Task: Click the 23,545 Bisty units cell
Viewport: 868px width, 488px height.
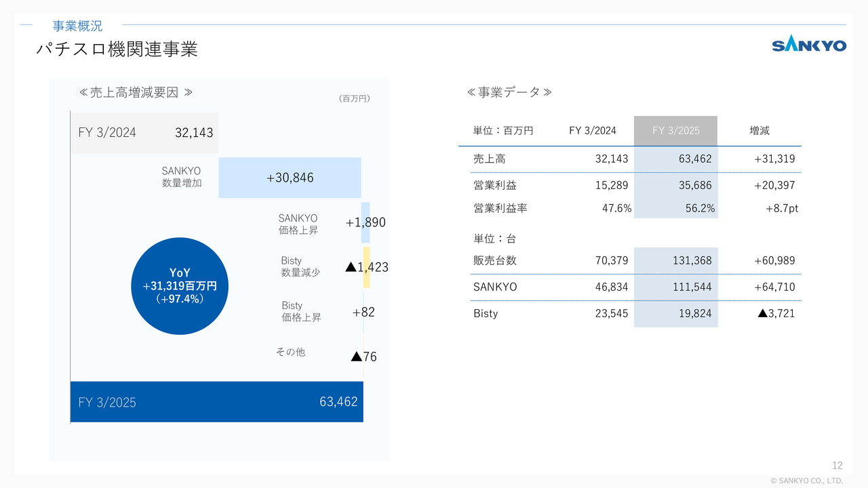Action: pos(612,314)
